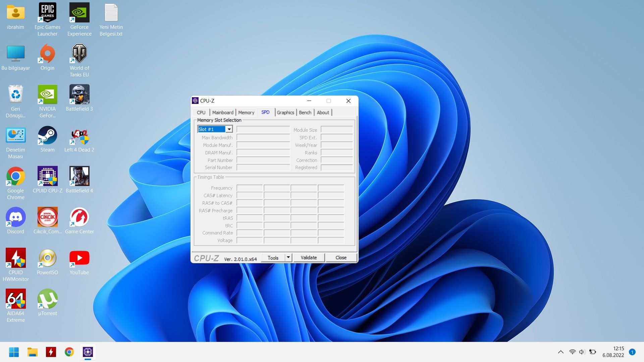The width and height of the screenshot is (644, 362).
Task: Click the Validate button
Action: (x=309, y=257)
